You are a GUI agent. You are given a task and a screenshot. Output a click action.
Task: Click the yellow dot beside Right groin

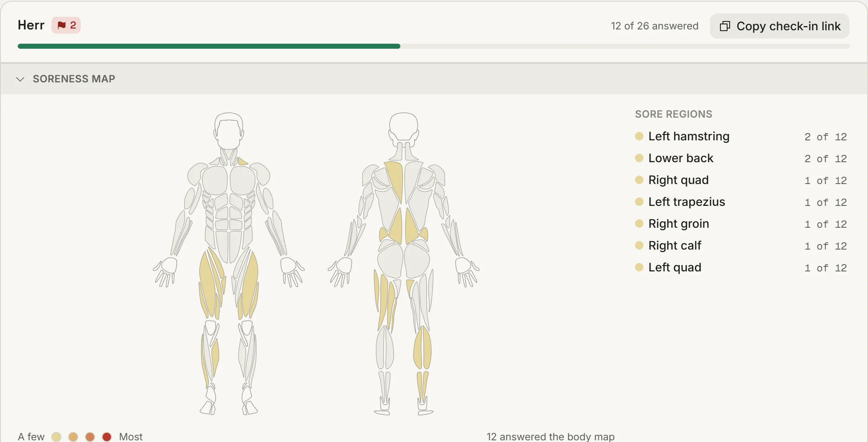(639, 224)
